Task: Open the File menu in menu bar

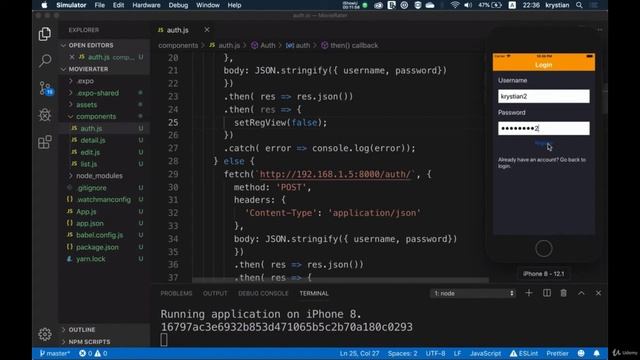Action: click(x=100, y=5)
